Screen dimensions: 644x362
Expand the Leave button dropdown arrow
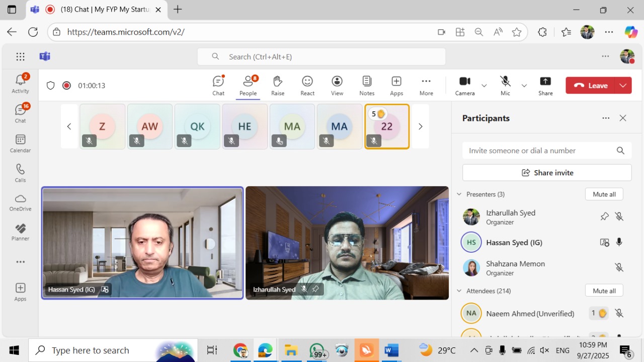tap(623, 86)
